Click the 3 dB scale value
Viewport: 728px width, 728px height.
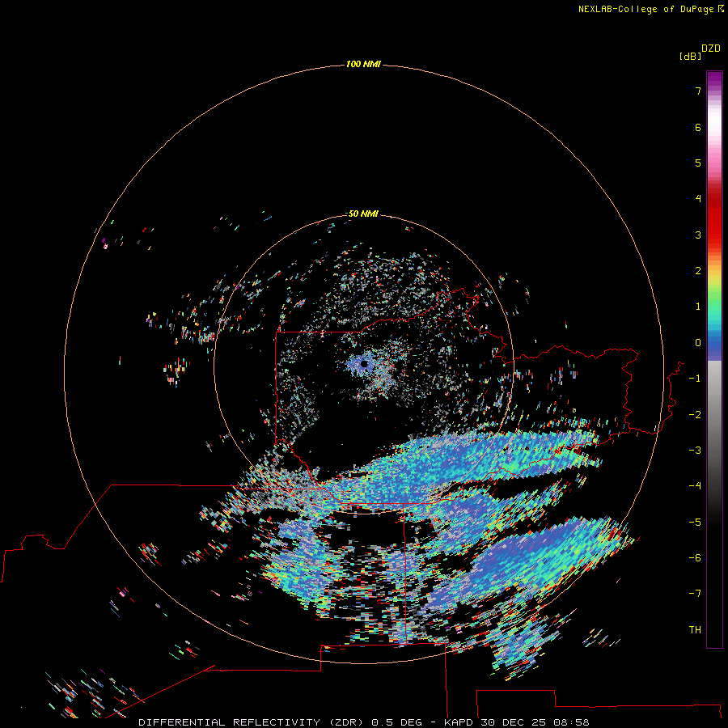tap(698, 235)
